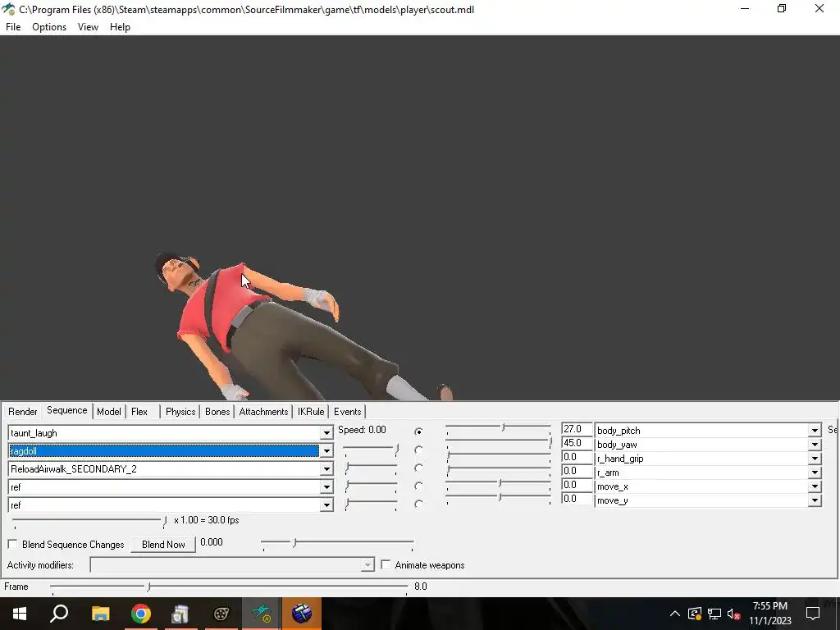Open the Options menu

click(x=49, y=27)
